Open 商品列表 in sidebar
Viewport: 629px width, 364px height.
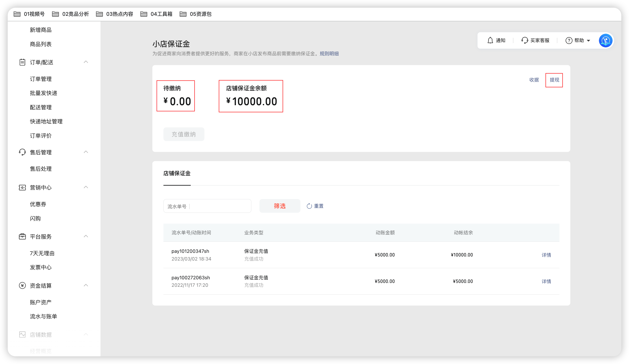click(x=41, y=44)
